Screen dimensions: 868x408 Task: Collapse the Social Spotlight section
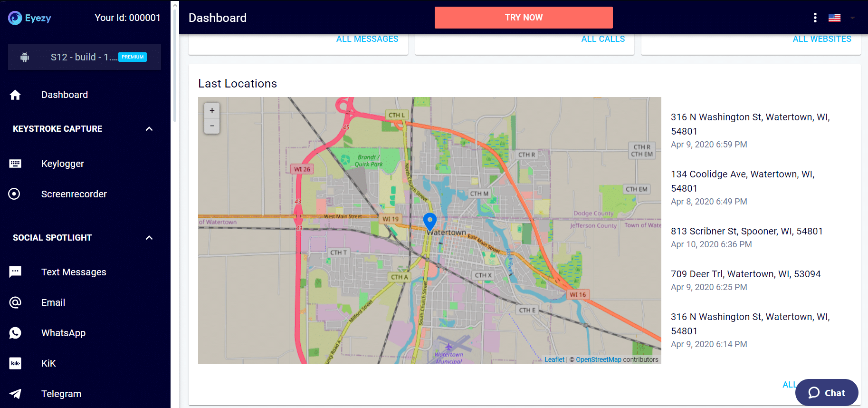149,238
